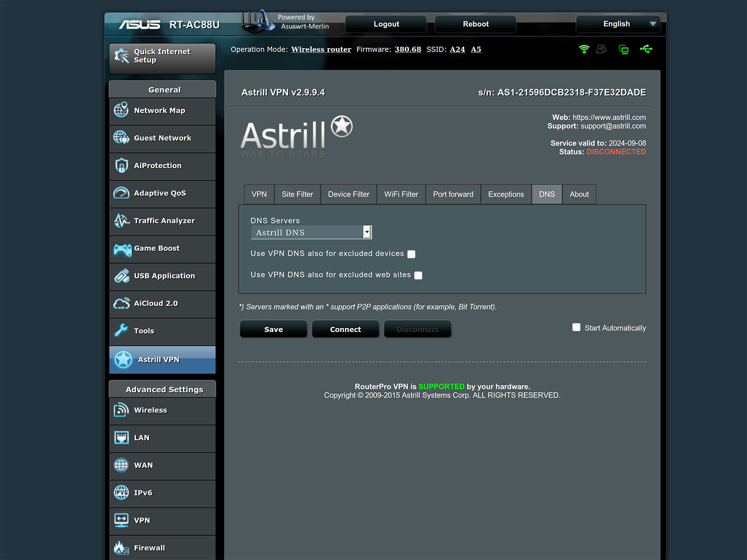Click the VPN monitor icon in Advanced Settings
Image resolution: width=747 pixels, height=560 pixels.
[x=121, y=520]
